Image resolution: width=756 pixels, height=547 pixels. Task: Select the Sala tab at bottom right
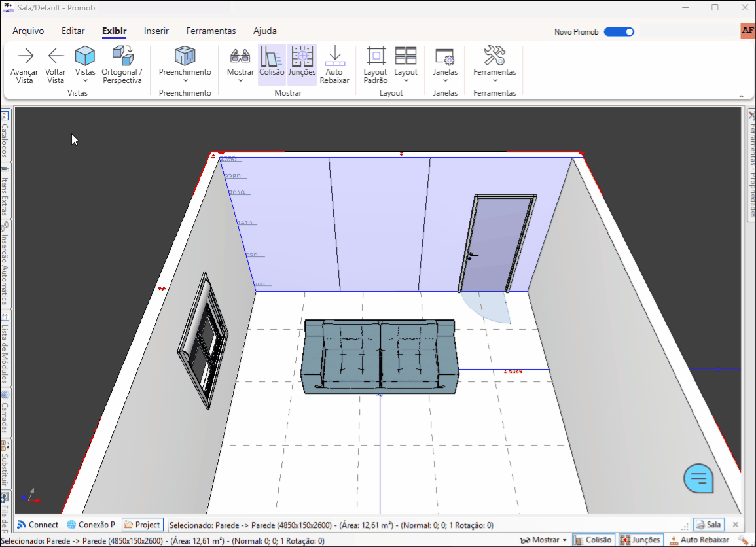[x=709, y=524]
